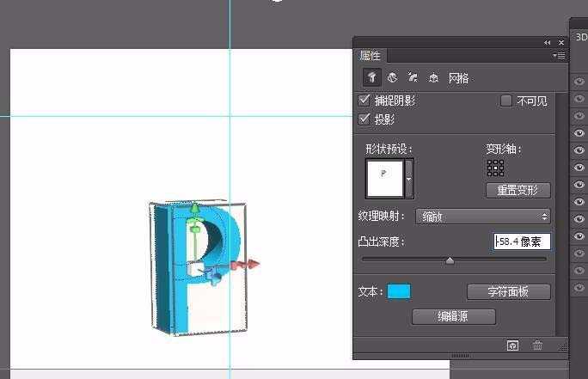Screen dimensions: 588x379
Task: Open the Deform properties icon
Action: [x=392, y=77]
